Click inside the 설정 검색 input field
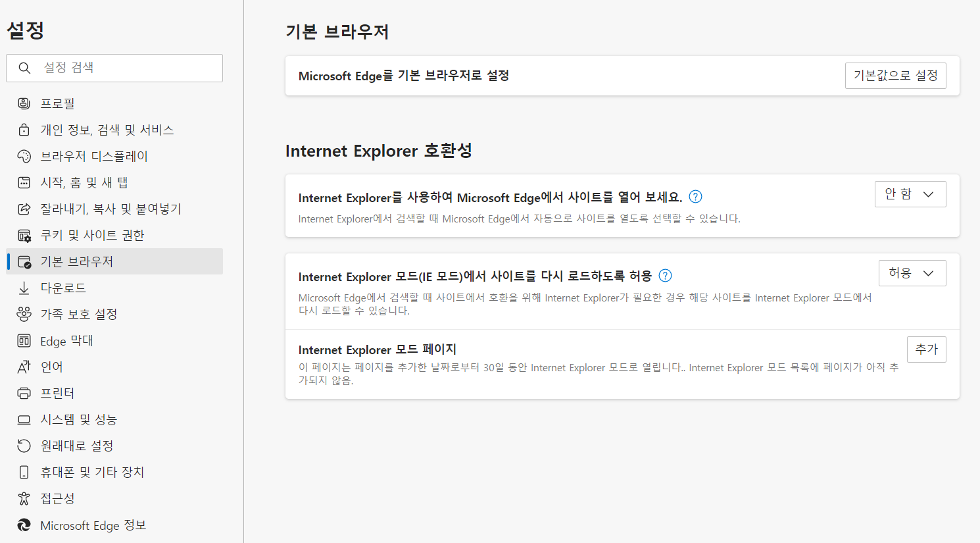The width and height of the screenshot is (980, 543). (118, 68)
